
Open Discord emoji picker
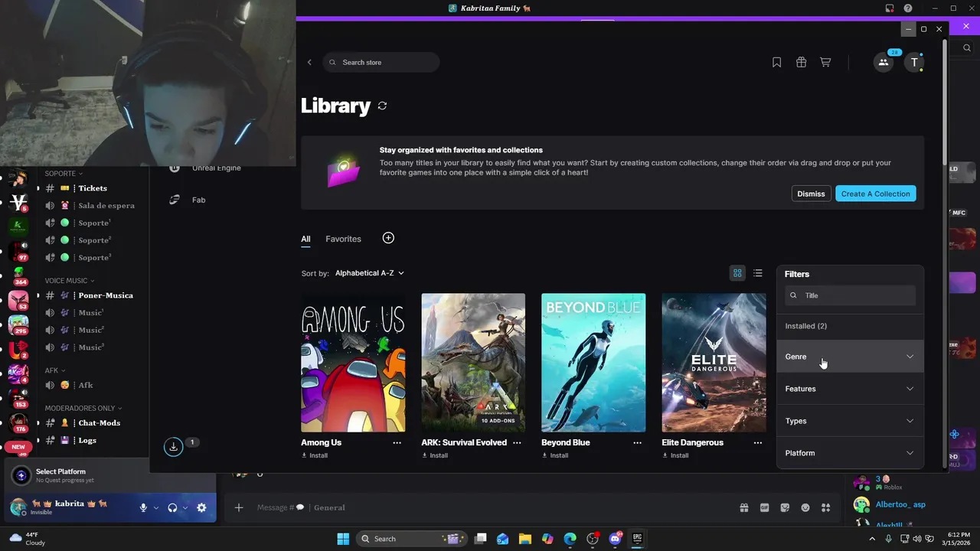click(805, 507)
